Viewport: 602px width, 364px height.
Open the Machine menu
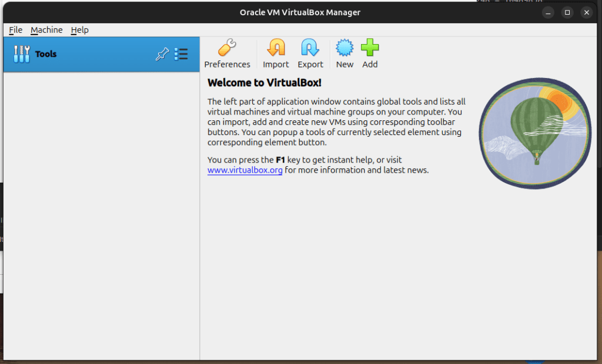point(46,30)
